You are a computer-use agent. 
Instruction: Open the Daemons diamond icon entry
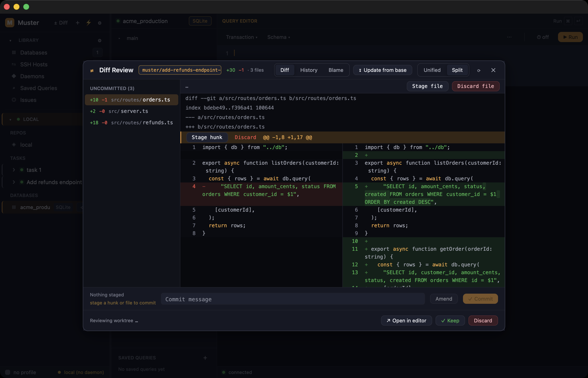[x=14, y=76]
